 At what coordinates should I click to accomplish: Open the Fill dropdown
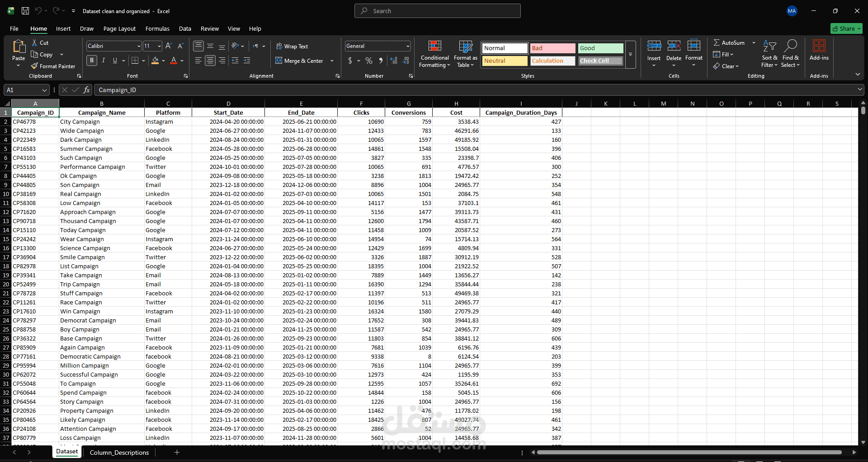(723, 54)
